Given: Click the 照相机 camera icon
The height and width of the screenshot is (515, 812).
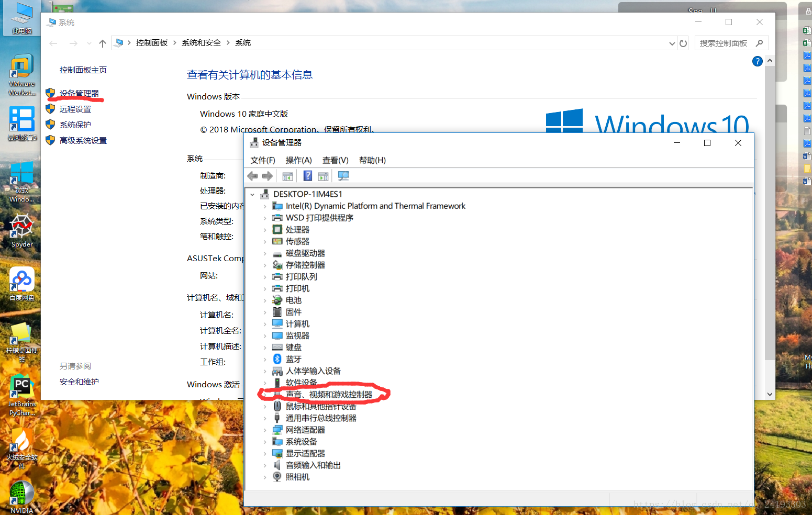Looking at the screenshot, I should (x=277, y=477).
